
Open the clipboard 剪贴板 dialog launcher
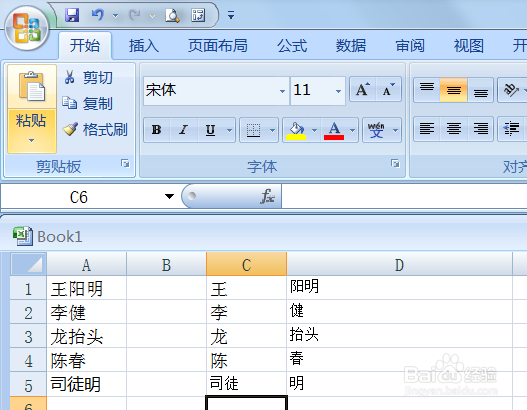point(125,164)
